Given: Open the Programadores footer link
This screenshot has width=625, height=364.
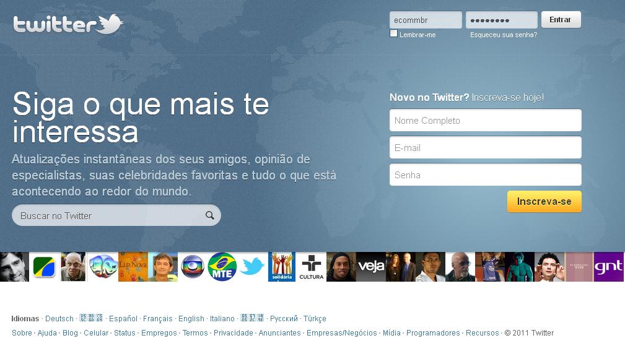Looking at the screenshot, I should (x=433, y=333).
